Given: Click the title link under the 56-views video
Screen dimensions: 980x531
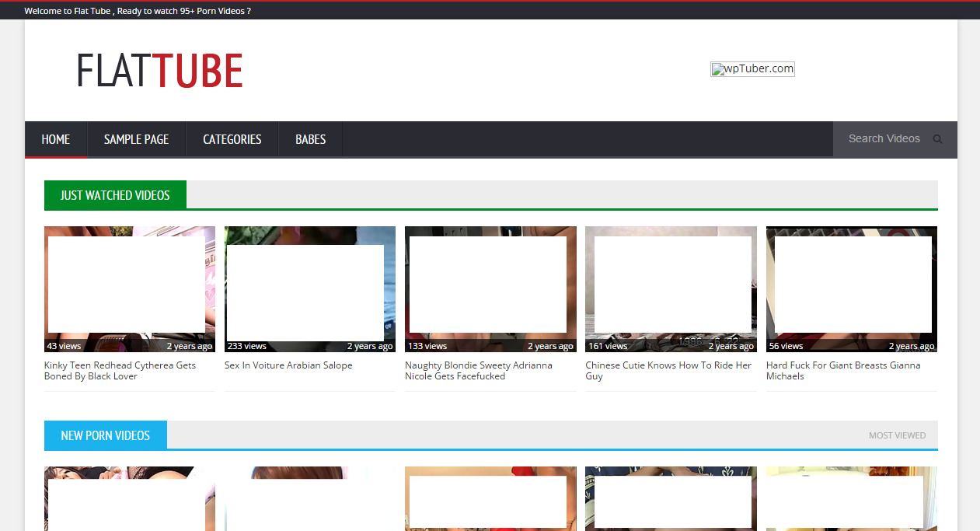Looking at the screenshot, I should pyautogui.click(x=842, y=371).
